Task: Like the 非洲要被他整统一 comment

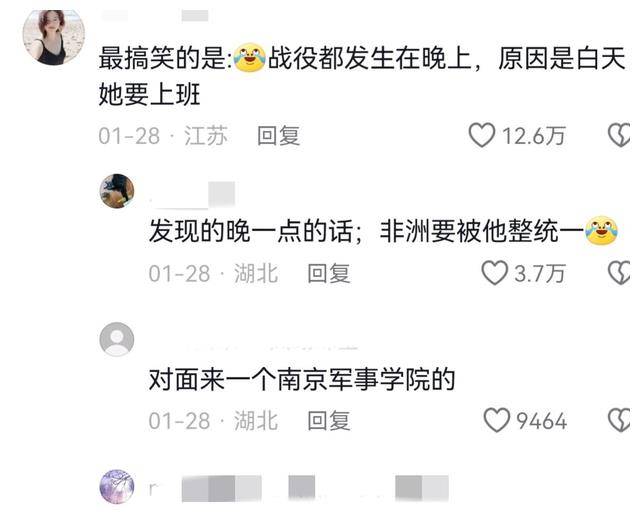Action: [x=494, y=273]
